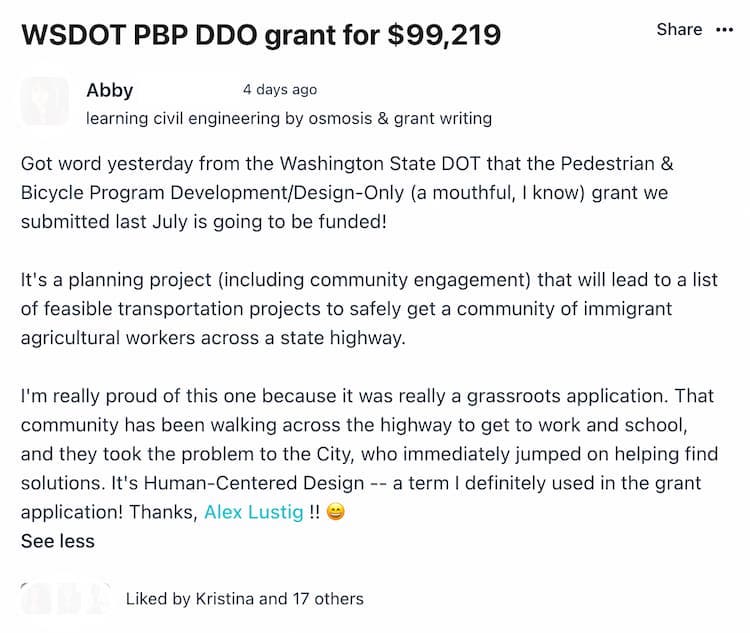750x633 pixels.
Task: Click the third liker avatar
Action: click(96, 599)
